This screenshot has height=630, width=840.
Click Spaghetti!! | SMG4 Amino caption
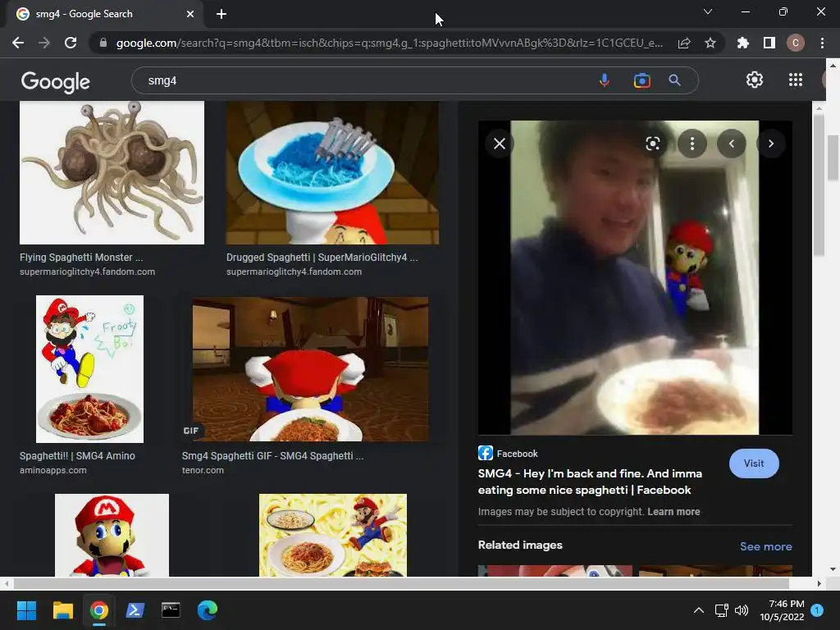(x=77, y=456)
